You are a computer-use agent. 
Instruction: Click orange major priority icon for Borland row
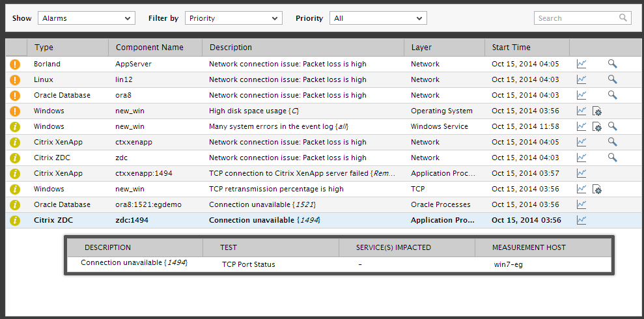15,64
